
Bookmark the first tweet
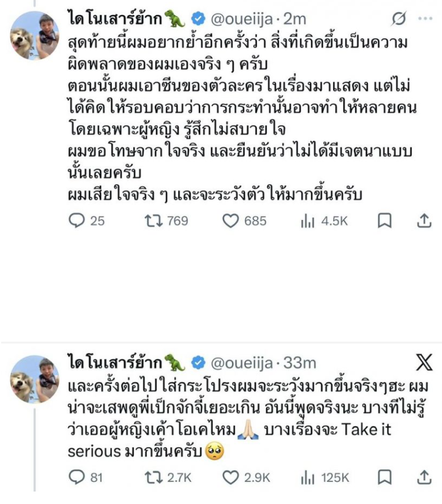pos(385,222)
